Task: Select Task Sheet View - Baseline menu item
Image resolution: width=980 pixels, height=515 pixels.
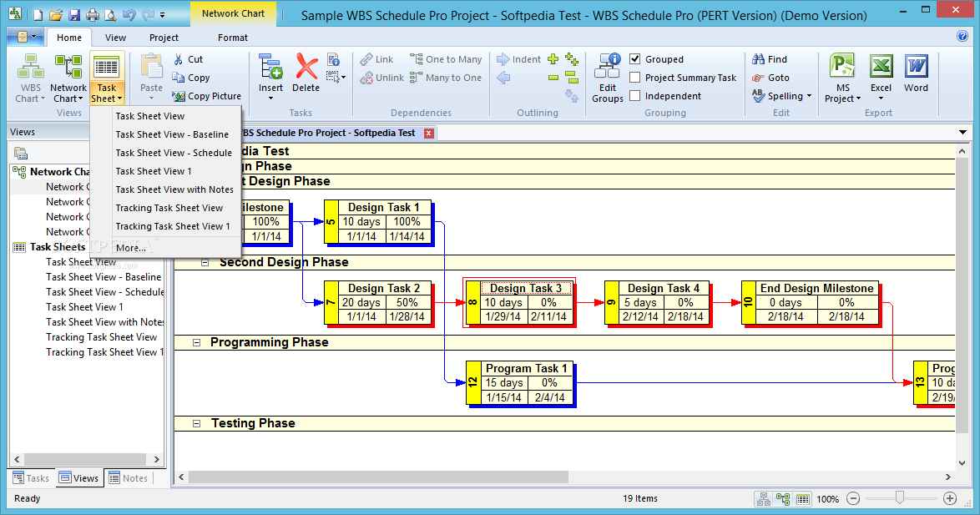Action: point(172,134)
